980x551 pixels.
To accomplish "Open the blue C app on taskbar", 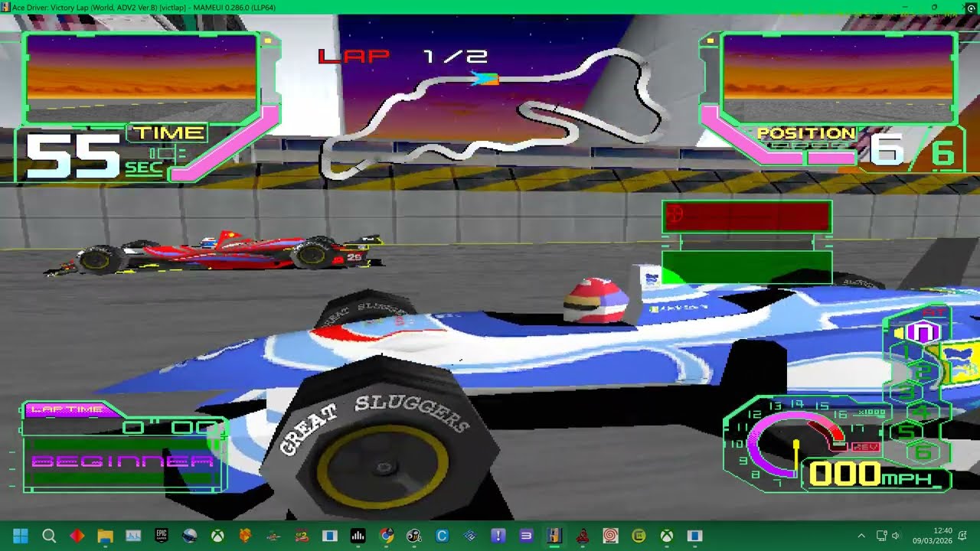I will point(442,536).
